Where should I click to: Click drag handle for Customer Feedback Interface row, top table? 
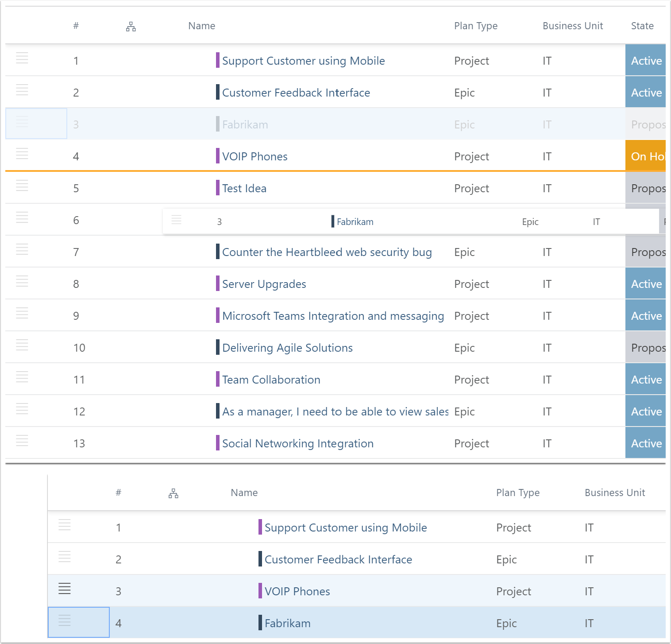(x=22, y=89)
